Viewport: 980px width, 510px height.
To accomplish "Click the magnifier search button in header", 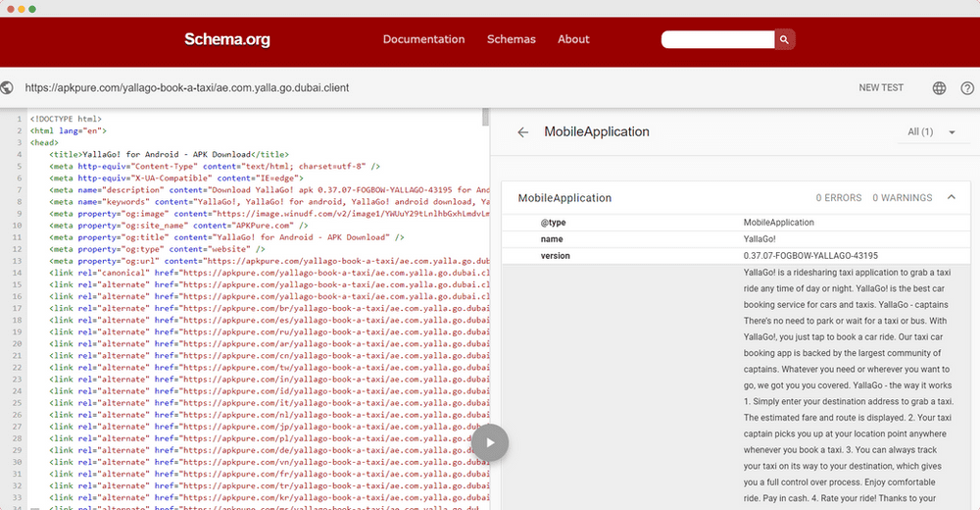I will (x=784, y=39).
